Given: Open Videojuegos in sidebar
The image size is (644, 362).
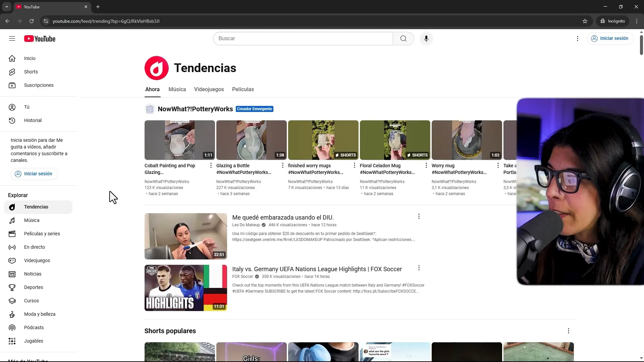Looking at the screenshot, I should pos(38,260).
